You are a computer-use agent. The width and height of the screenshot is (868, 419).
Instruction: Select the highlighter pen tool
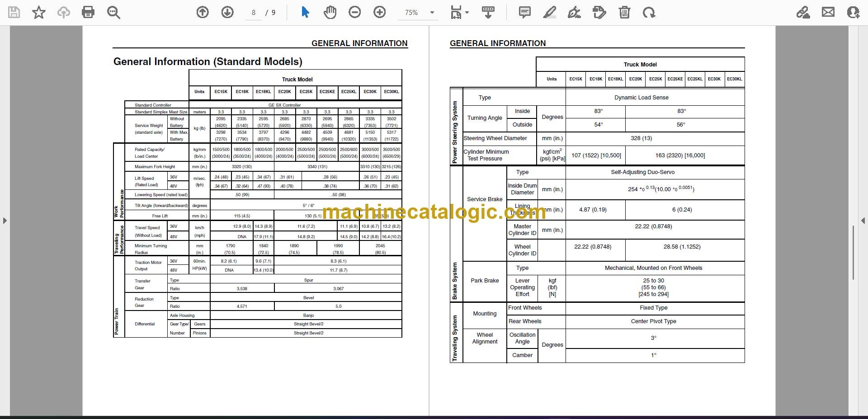click(x=549, y=12)
